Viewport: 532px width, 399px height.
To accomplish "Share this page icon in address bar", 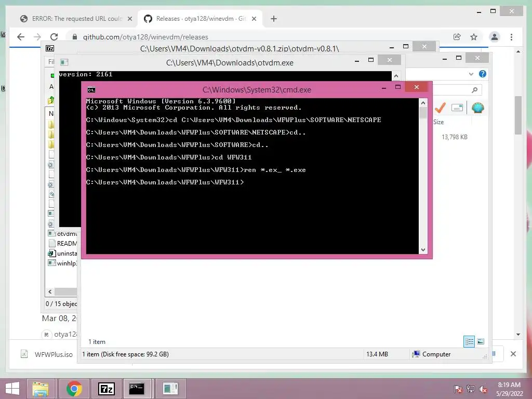I will click(457, 37).
